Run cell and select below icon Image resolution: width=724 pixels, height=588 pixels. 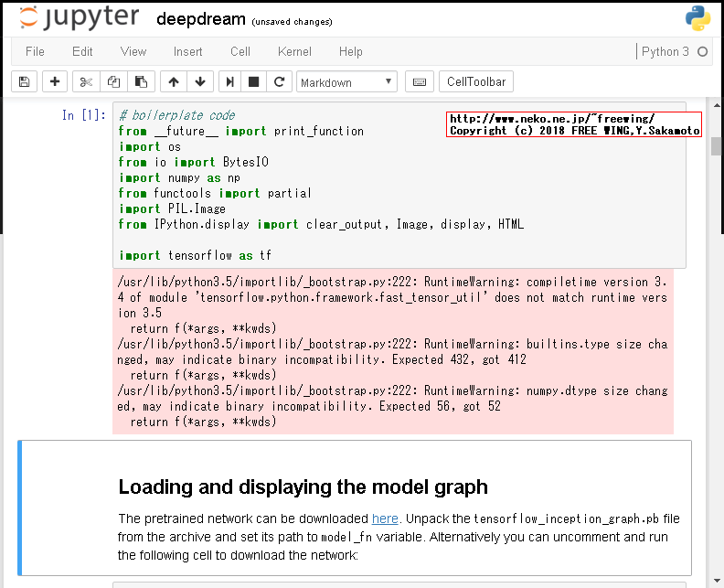[x=229, y=82]
